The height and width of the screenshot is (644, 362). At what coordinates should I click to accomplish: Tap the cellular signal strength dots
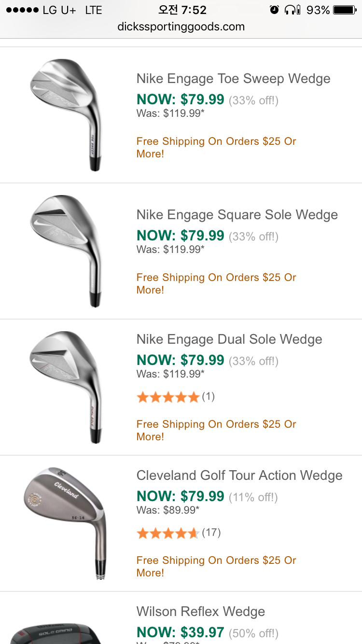22,10
